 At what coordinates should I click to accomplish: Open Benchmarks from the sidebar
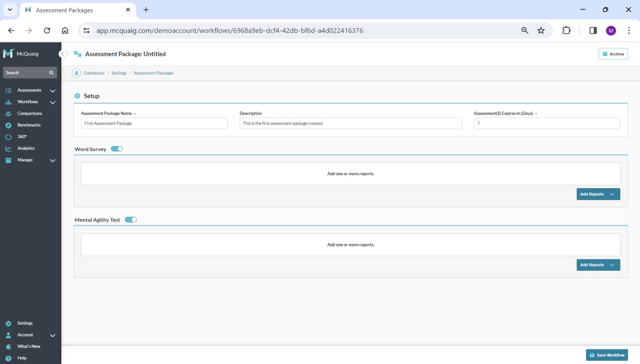click(x=29, y=125)
